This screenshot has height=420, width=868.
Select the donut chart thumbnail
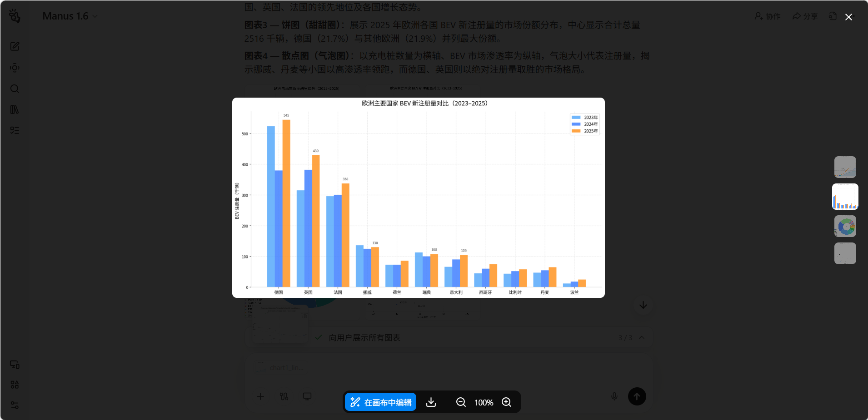point(845,226)
